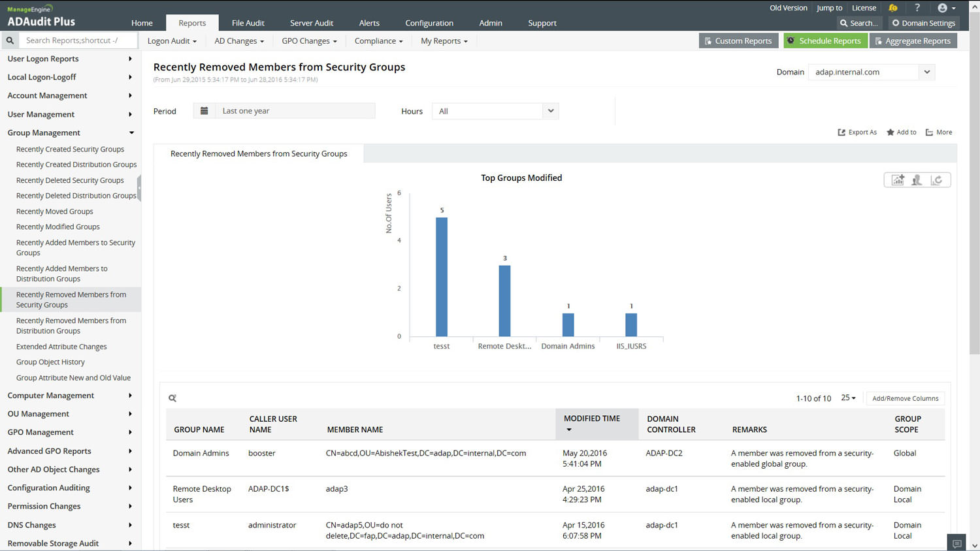Click the notification bell icon
This screenshot has width=980, height=551.
pos(893,8)
